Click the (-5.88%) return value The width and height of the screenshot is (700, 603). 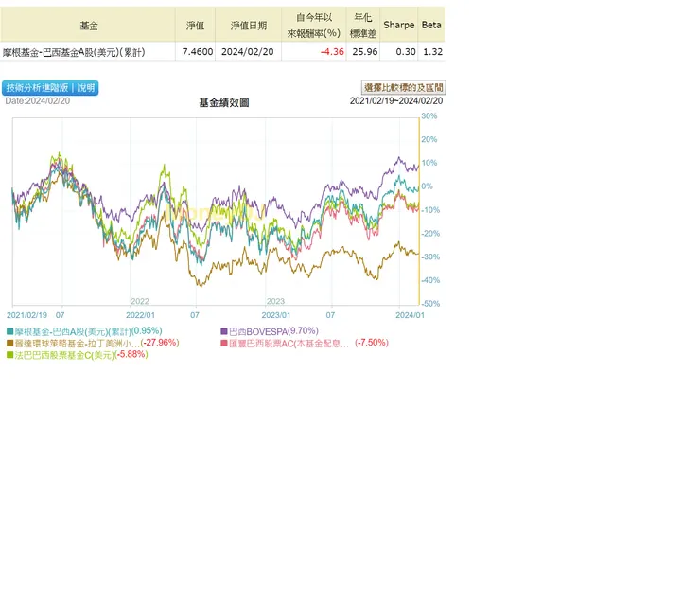click(x=131, y=354)
